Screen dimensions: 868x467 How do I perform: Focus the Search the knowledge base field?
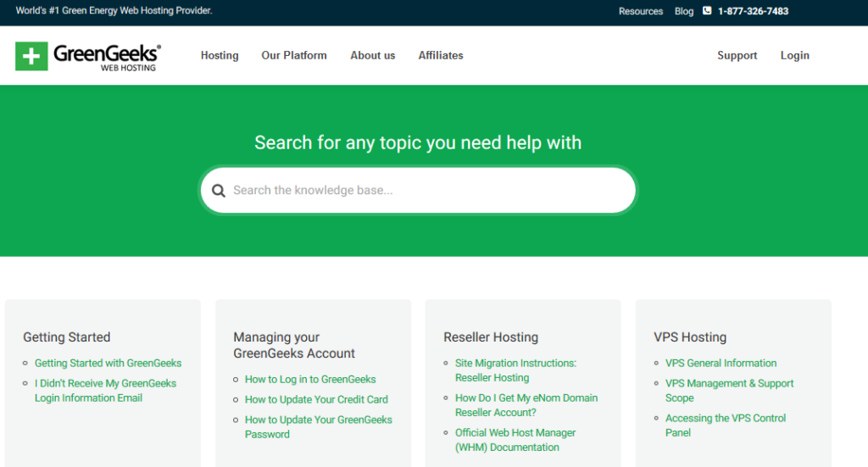[418, 191]
